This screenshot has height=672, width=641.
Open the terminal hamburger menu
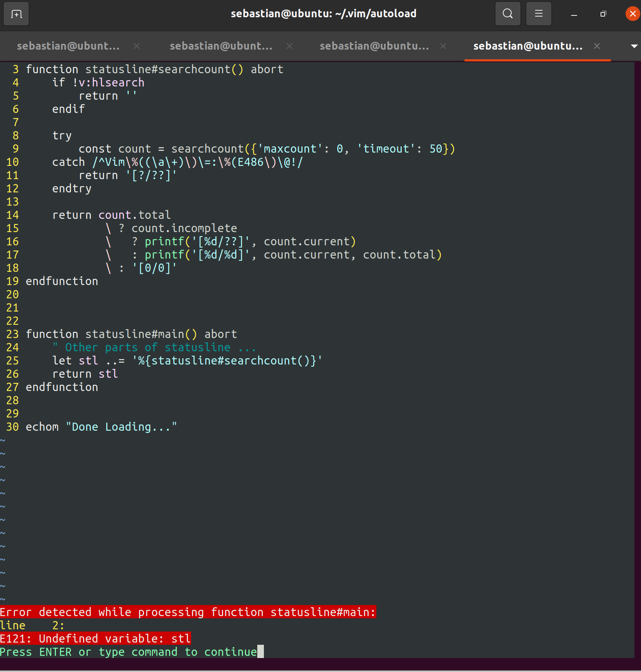pyautogui.click(x=538, y=14)
